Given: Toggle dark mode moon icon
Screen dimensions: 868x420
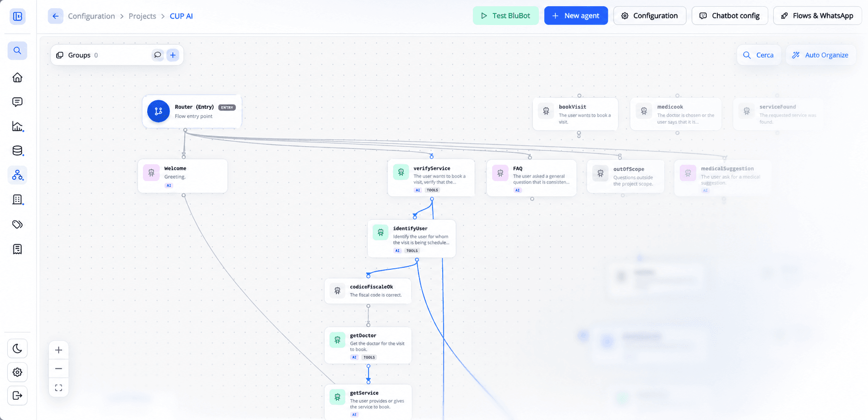Looking at the screenshot, I should pos(17,348).
